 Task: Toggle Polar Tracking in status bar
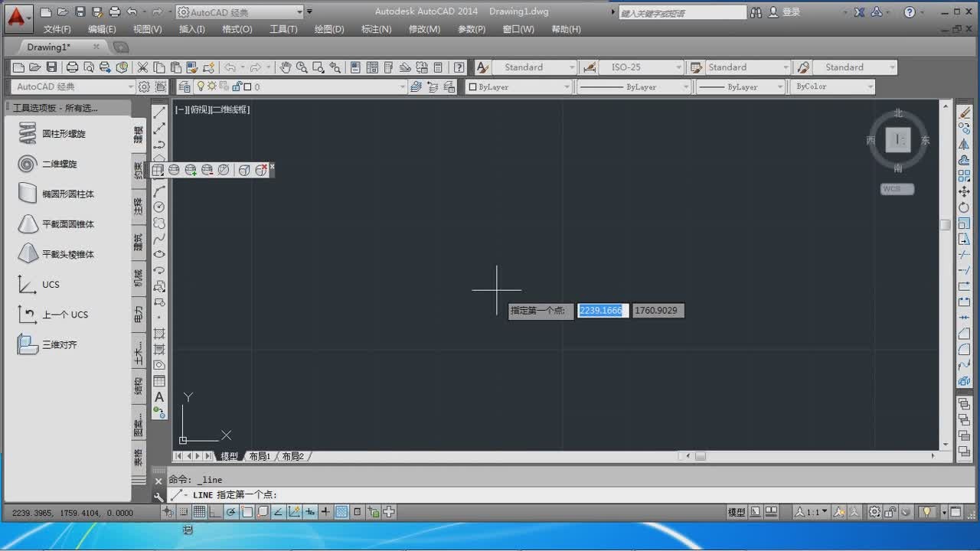[231, 512]
